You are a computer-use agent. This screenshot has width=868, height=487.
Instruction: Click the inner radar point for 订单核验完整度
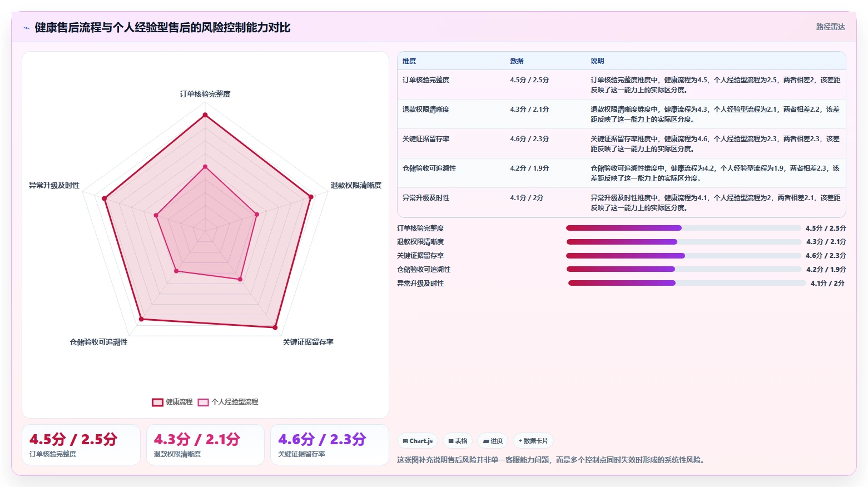coord(205,167)
